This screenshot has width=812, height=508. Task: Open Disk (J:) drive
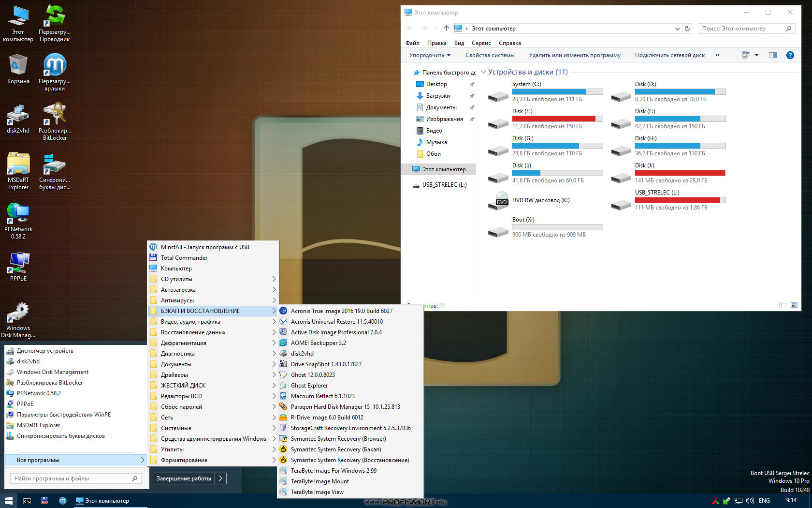click(x=668, y=173)
